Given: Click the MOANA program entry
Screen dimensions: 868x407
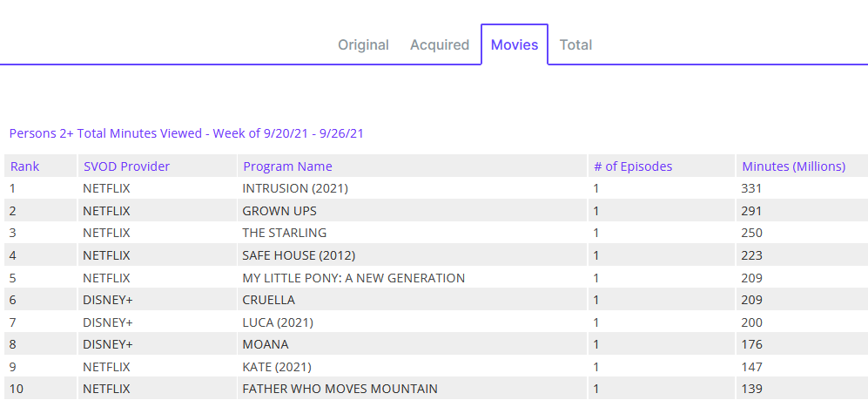Looking at the screenshot, I should tap(266, 344).
